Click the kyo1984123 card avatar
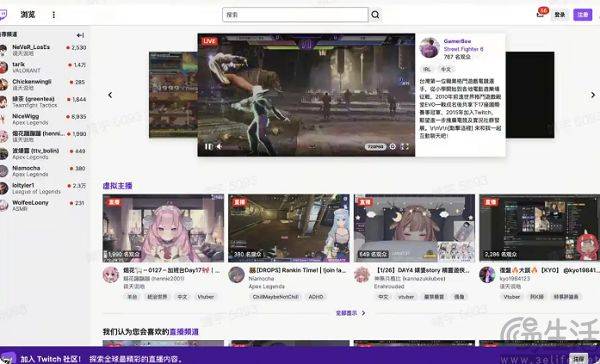This screenshot has width=600, height=364. click(488, 275)
